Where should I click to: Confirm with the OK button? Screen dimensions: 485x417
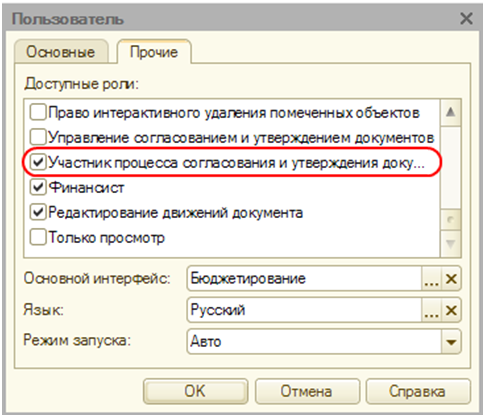[x=195, y=391]
